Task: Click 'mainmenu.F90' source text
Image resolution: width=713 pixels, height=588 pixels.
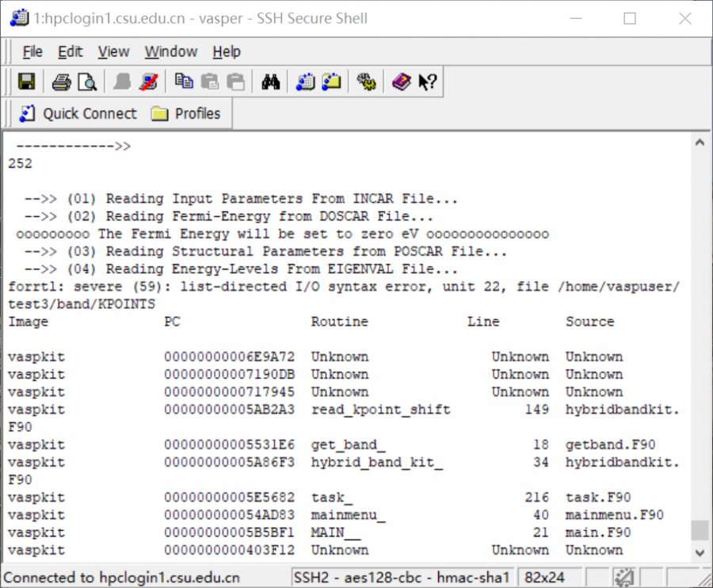Action: pyautogui.click(x=614, y=515)
